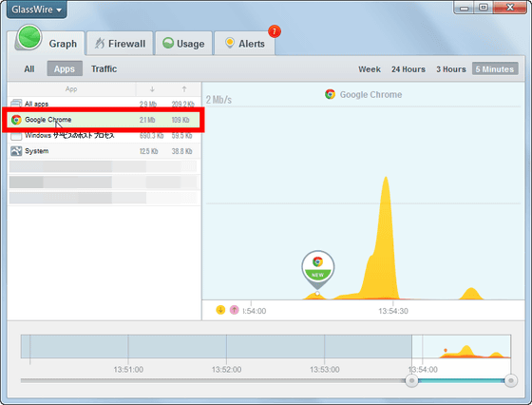Sort by download arrow column header
The height and width of the screenshot is (405, 532).
(152, 89)
